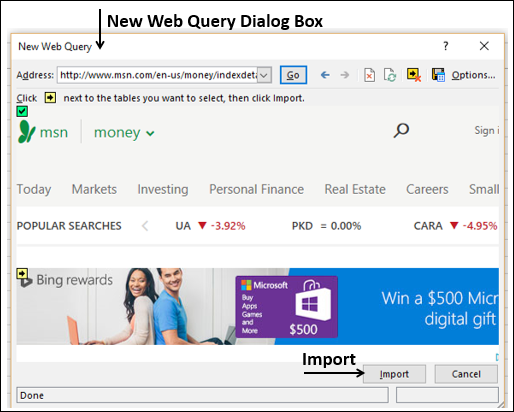
Task: Click the Forward arrow in the toolbar
Action: tap(345, 75)
